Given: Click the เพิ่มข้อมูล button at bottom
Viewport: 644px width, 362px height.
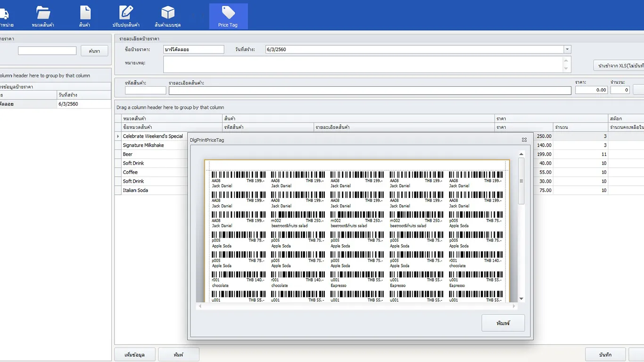Looking at the screenshot, I should pyautogui.click(x=135, y=354).
